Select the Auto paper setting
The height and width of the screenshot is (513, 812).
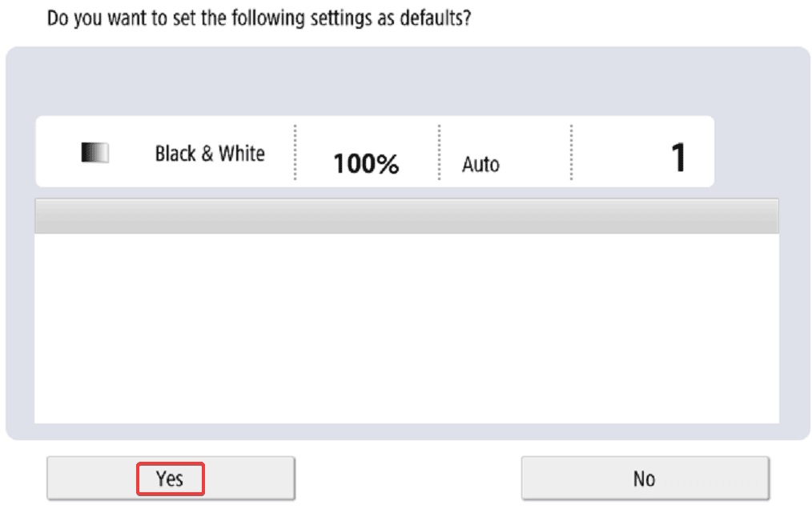[480, 165]
